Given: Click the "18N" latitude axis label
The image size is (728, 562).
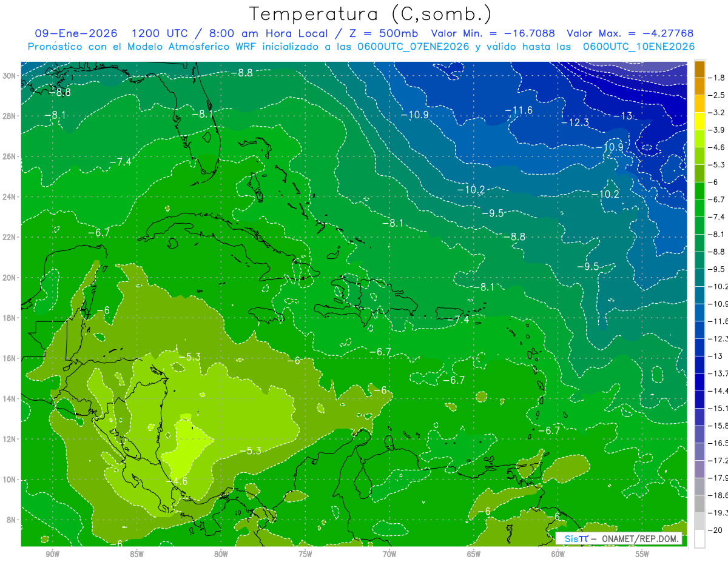Looking at the screenshot, I should pyautogui.click(x=9, y=318).
